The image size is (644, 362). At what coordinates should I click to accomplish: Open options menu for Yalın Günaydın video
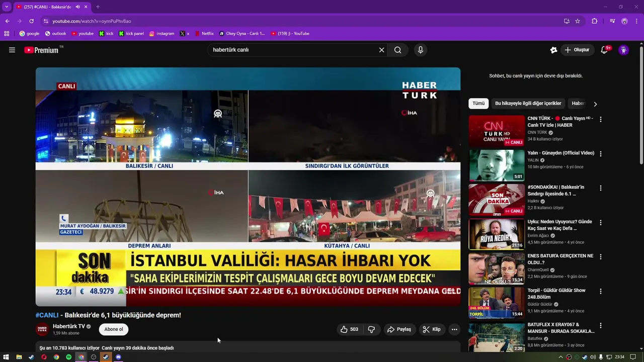point(600,153)
